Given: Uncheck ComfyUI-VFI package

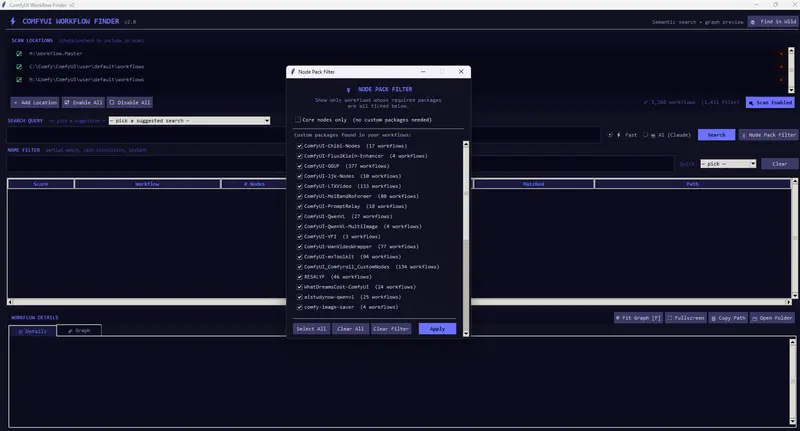Looking at the screenshot, I should [x=299, y=237].
